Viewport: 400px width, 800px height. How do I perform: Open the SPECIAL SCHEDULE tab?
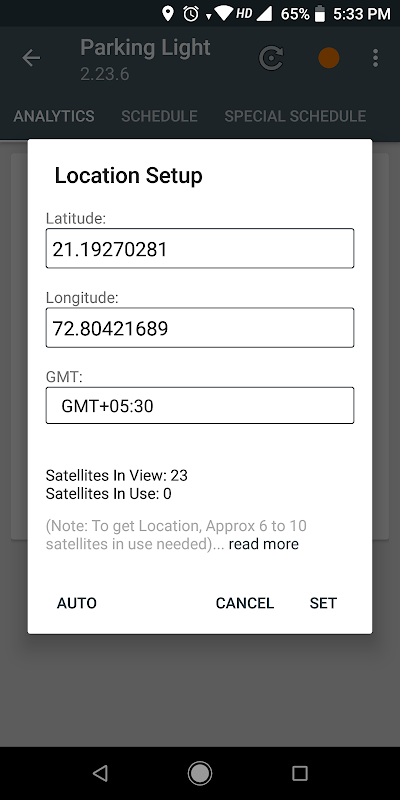coord(295,116)
